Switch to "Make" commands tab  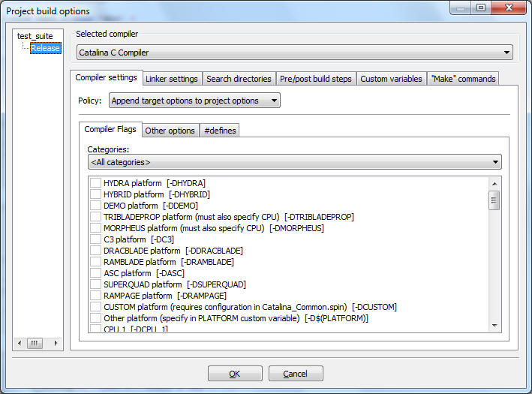tap(463, 79)
